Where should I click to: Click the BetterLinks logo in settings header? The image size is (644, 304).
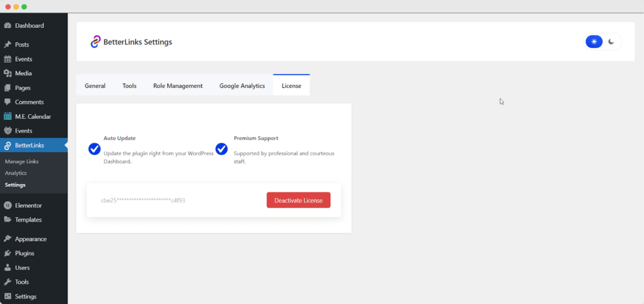click(96, 42)
